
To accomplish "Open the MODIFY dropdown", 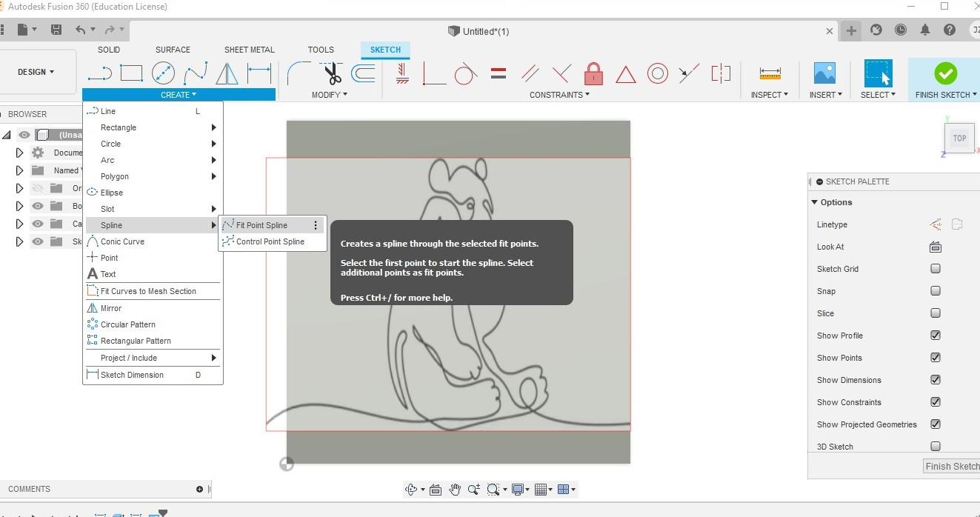I will (x=330, y=95).
